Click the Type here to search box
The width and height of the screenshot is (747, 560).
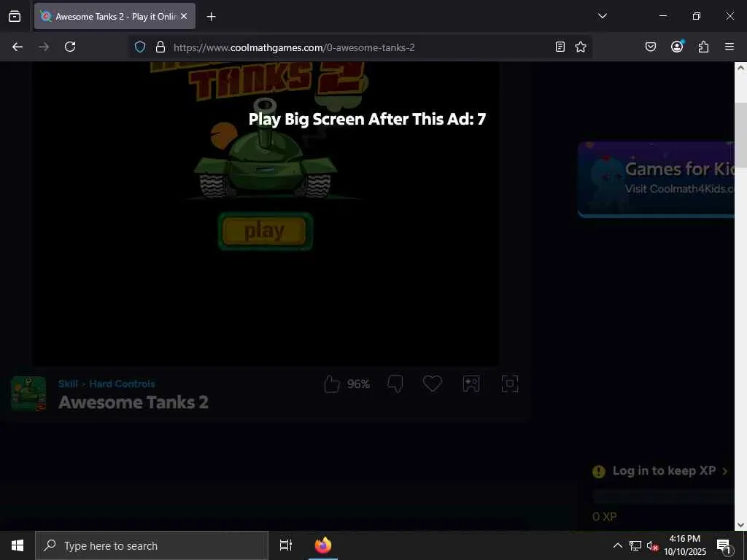pyautogui.click(x=152, y=545)
